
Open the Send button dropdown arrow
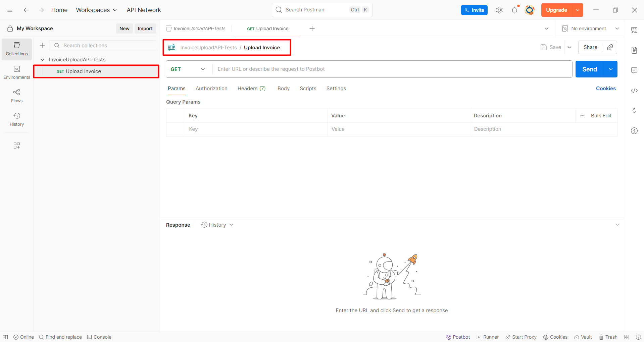click(610, 69)
